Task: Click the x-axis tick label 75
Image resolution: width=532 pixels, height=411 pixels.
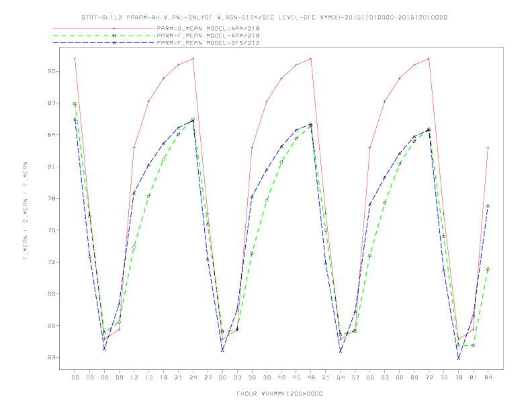Action: [x=444, y=377]
